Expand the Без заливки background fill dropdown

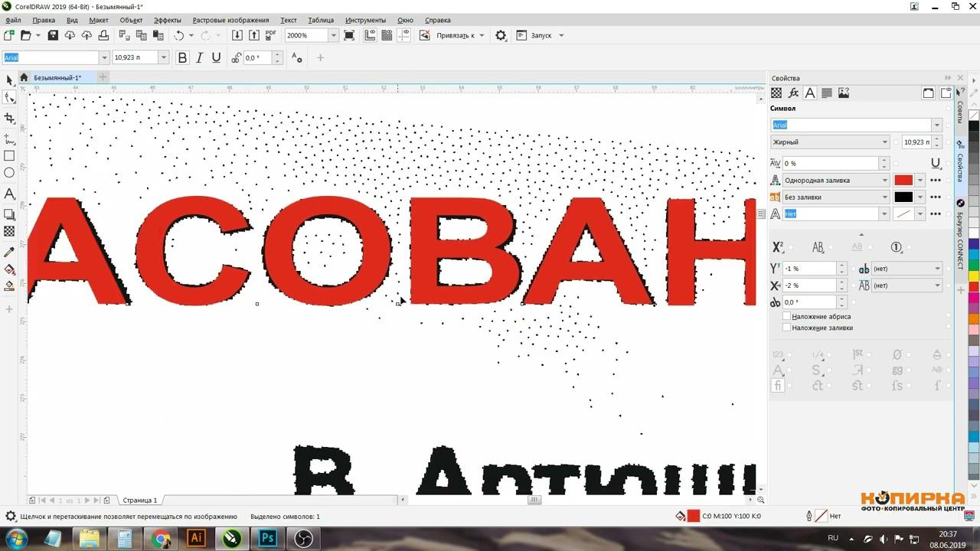(885, 197)
